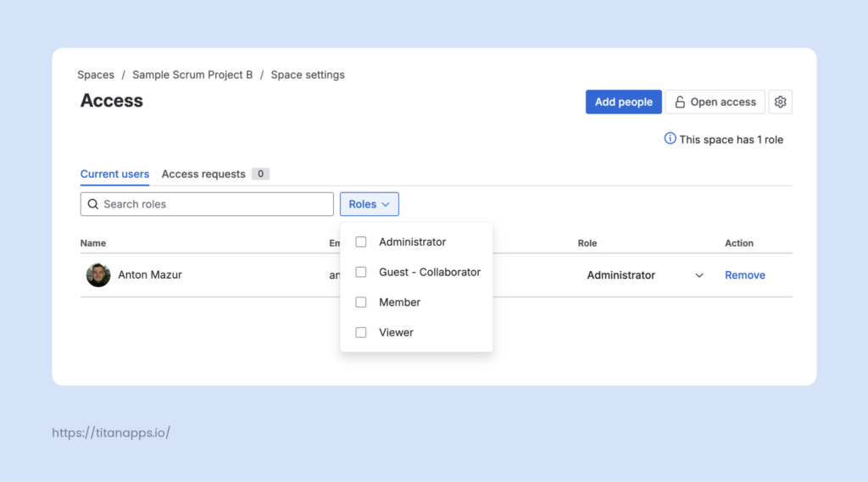Tick the Administrator checkbox
Screen dimensions: 868x482
[361, 241]
